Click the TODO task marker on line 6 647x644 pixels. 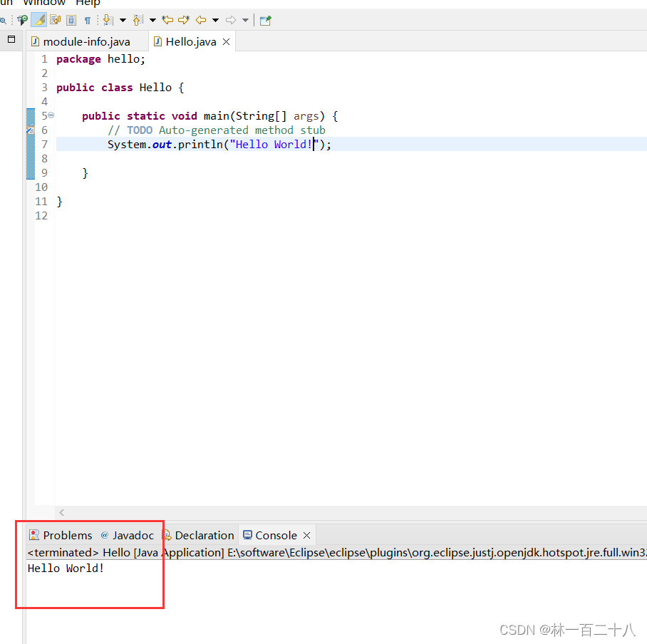click(x=31, y=130)
